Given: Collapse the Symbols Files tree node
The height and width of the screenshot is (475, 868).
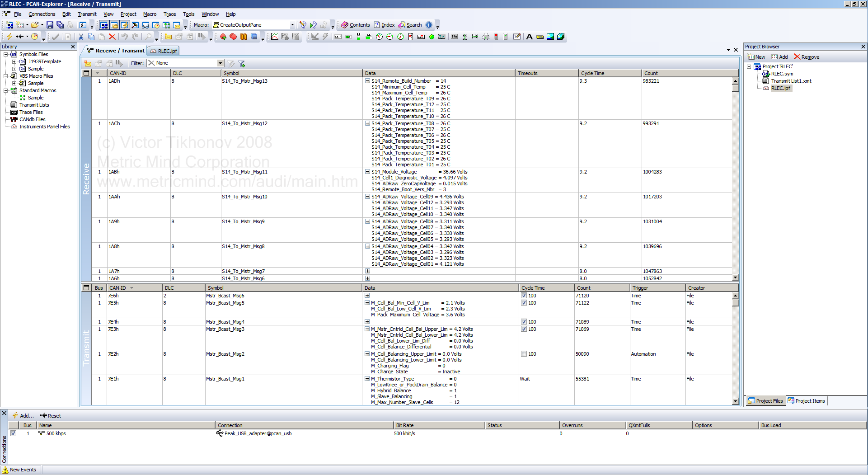Looking at the screenshot, I should tap(6, 54).
